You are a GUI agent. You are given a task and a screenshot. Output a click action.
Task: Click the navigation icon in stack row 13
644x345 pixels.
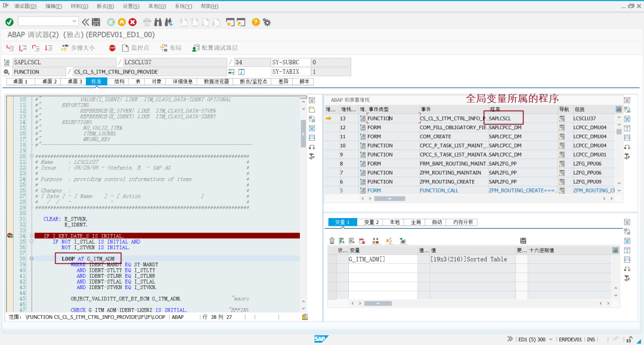tap(562, 119)
